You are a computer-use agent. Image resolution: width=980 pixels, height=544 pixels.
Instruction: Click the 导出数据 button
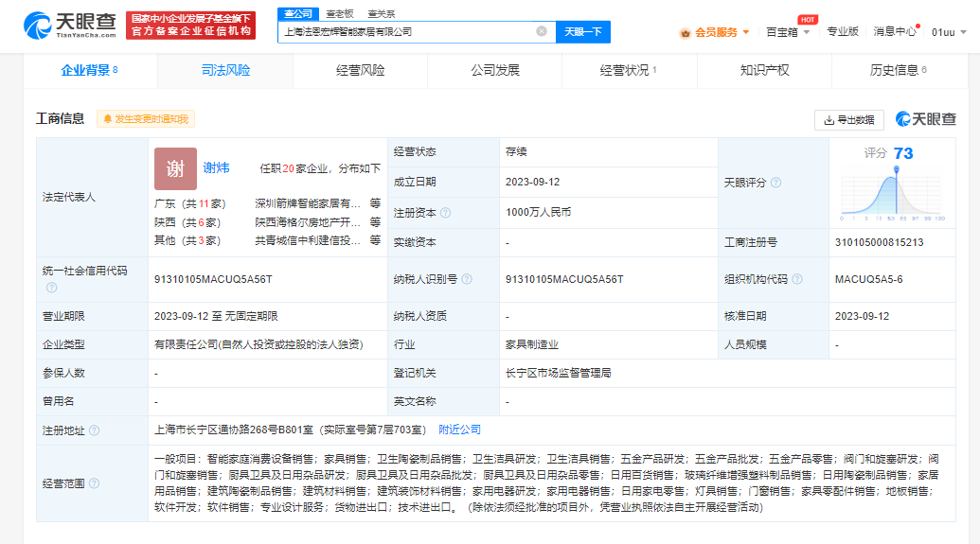click(849, 120)
